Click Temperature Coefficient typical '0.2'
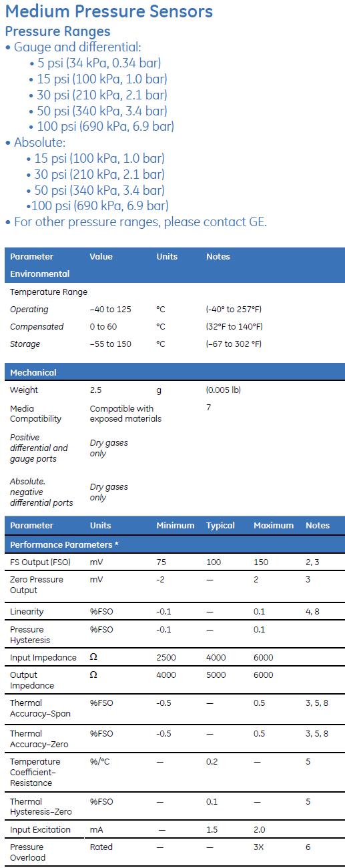 212,761
